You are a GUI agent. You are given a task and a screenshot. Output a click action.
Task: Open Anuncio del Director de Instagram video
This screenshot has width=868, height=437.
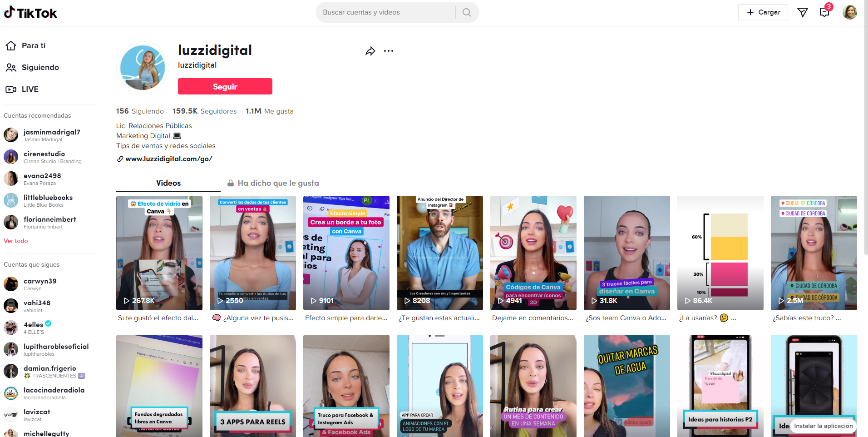click(440, 253)
